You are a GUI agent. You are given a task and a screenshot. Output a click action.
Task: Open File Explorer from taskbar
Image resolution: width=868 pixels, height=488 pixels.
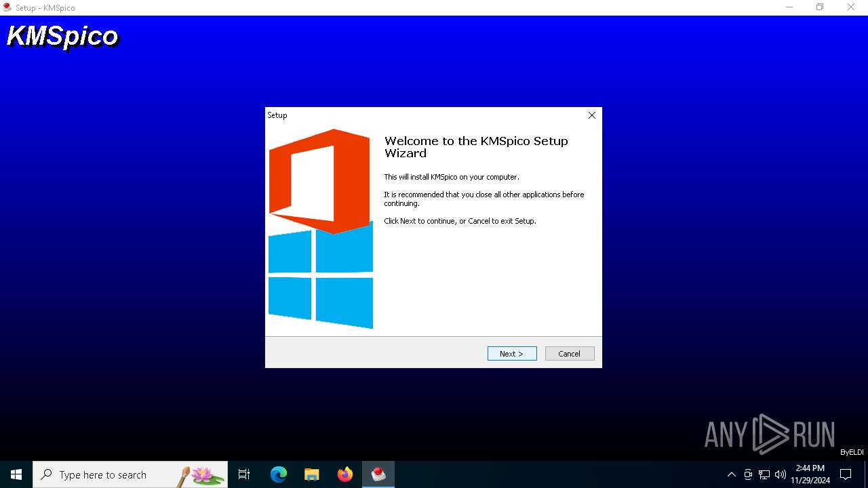pos(312,474)
